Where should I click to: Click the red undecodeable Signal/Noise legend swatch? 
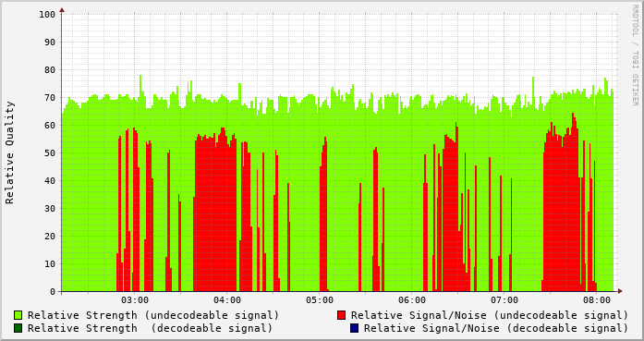[x=341, y=315]
